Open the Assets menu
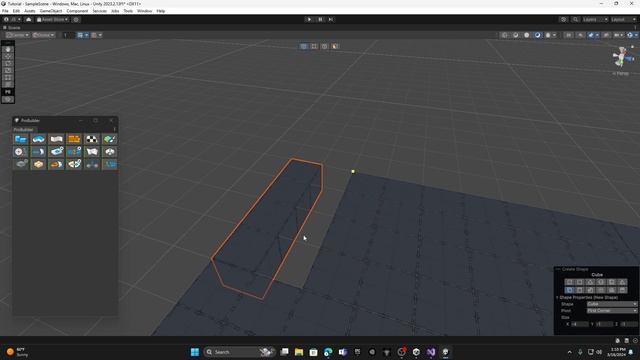This screenshot has height=360, width=640. click(x=30, y=11)
